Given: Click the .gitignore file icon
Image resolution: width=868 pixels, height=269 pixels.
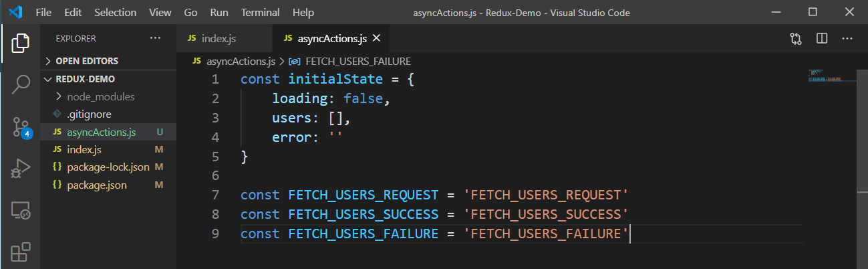Looking at the screenshot, I should (57, 114).
